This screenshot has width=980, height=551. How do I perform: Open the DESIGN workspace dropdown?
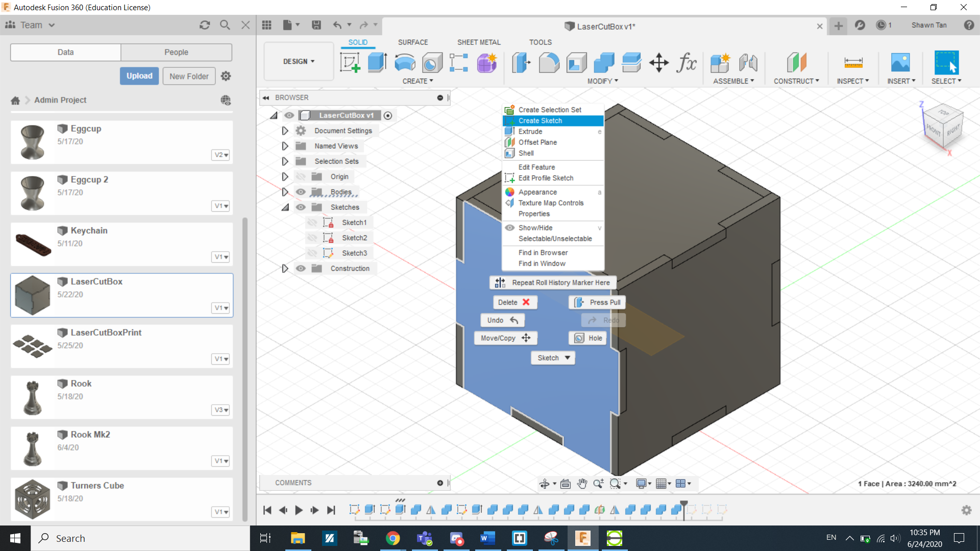[299, 61]
